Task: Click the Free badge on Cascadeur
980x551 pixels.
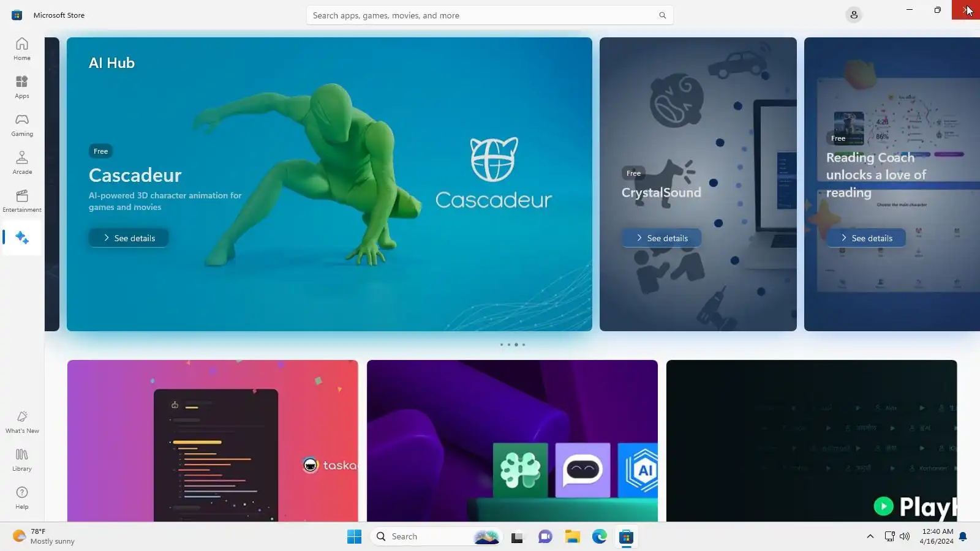Action: [x=100, y=151]
